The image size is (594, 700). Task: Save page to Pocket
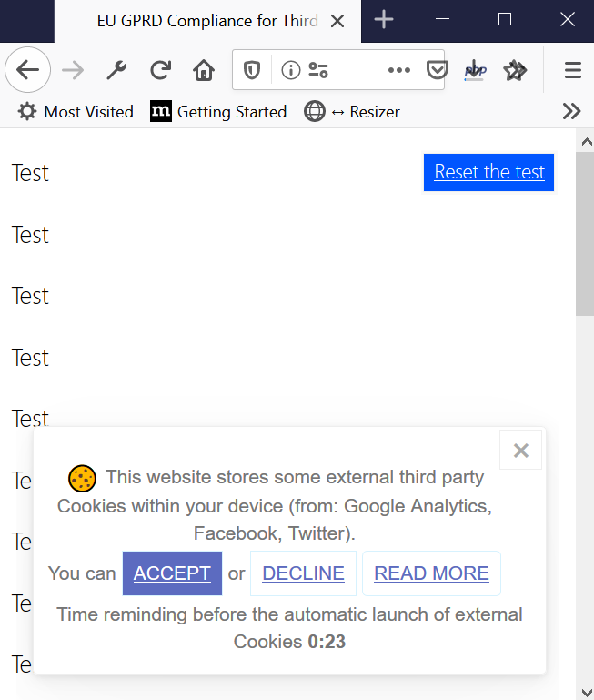(x=437, y=70)
